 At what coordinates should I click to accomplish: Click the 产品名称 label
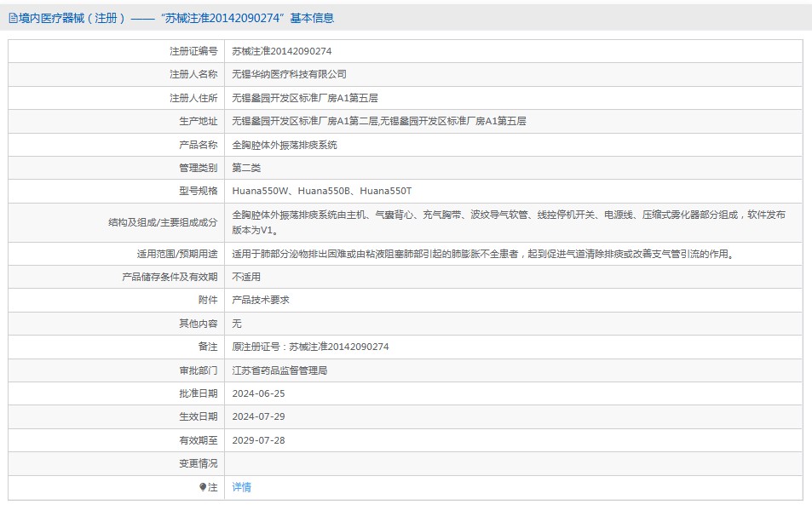point(199,145)
